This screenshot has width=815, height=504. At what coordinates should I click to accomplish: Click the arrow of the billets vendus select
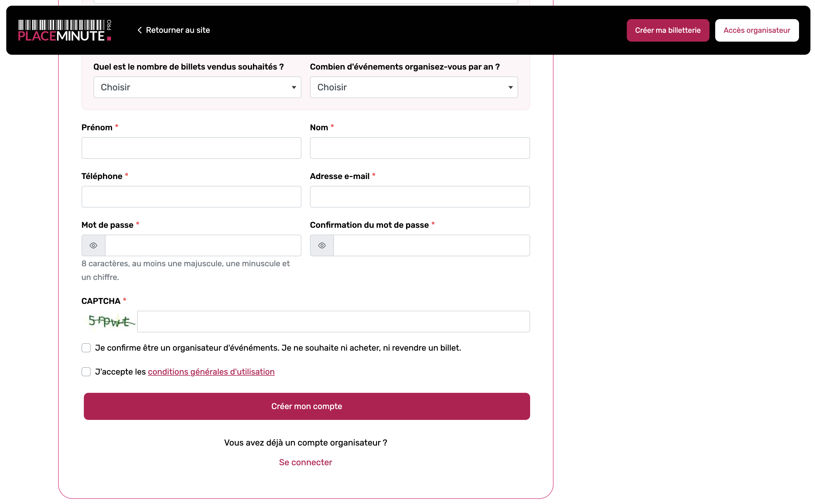pos(294,87)
